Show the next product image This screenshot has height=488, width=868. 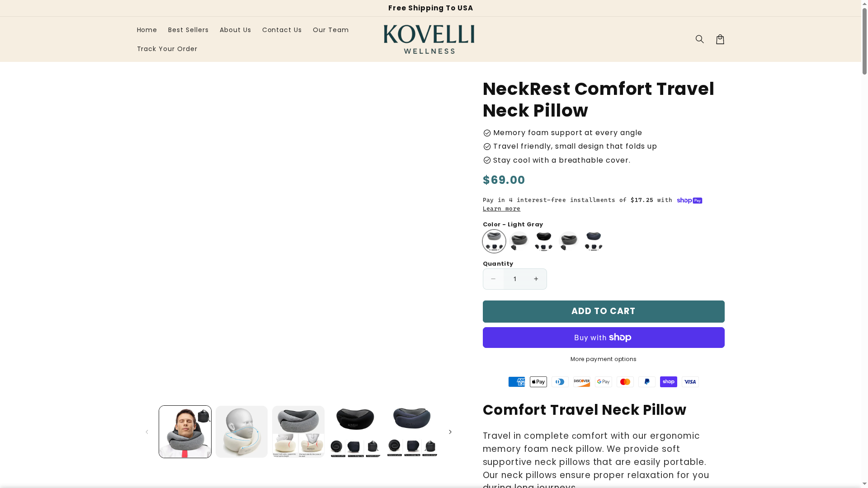point(450,432)
